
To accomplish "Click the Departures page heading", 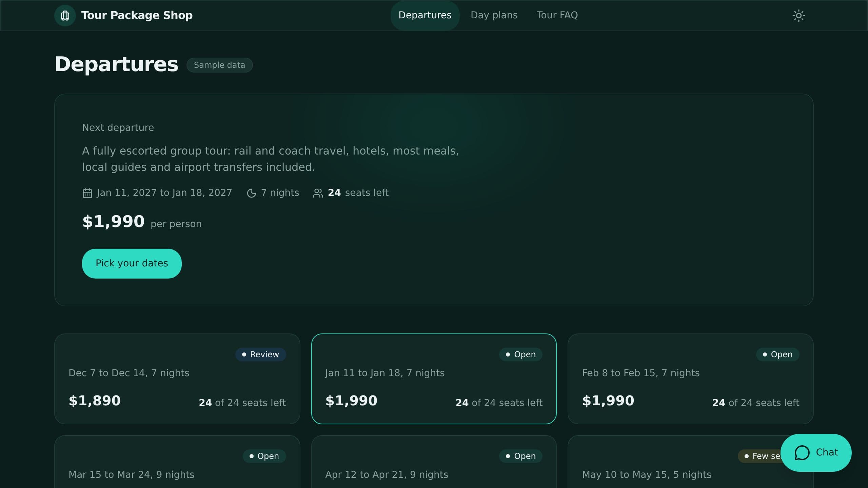I will pos(116,64).
